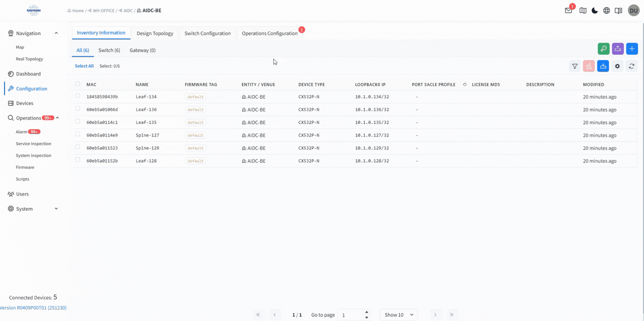Open the Switch Configuration tab
644x321 pixels.
point(208,33)
